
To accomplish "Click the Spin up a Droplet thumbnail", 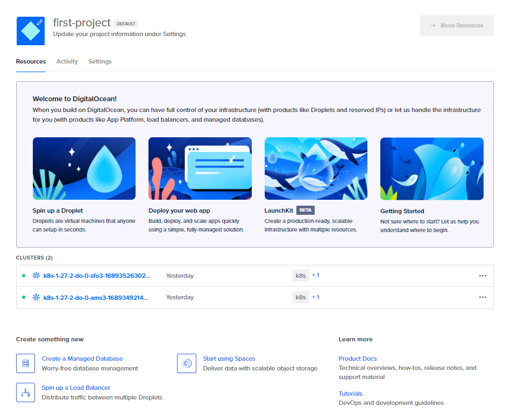I will 84,169.
